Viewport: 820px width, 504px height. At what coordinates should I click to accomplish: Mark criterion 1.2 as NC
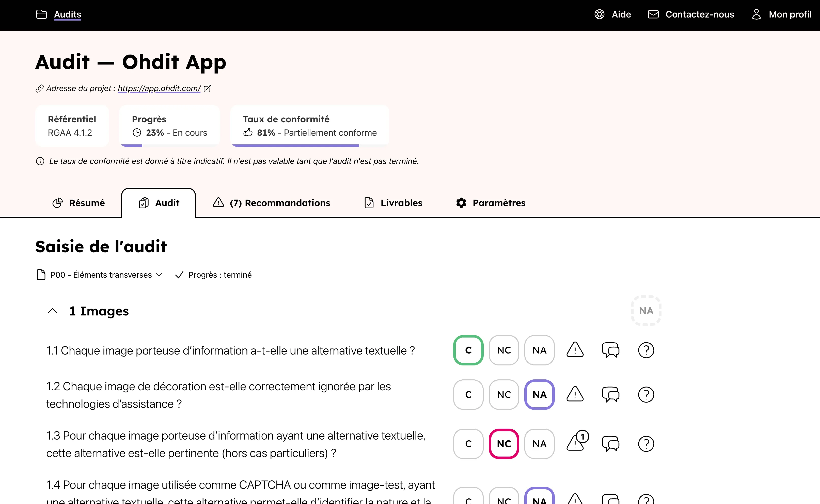click(504, 395)
